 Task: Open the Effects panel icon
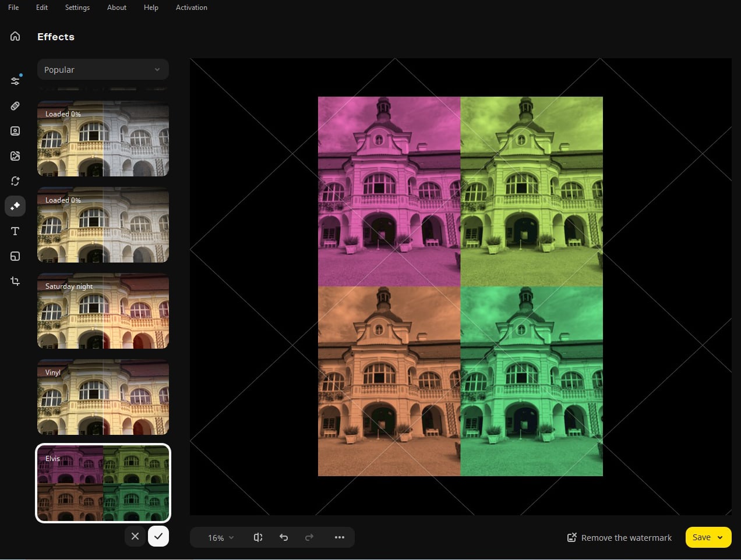pos(15,206)
